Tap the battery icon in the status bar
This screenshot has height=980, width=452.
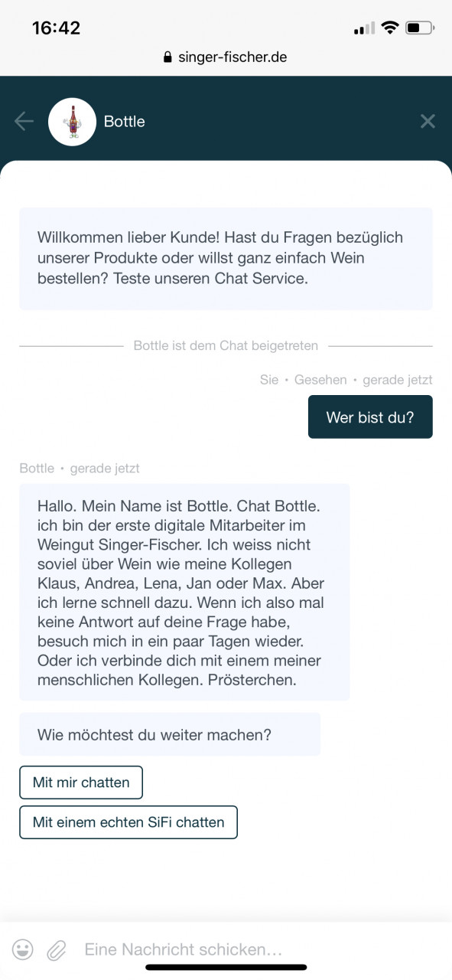pyautogui.click(x=420, y=28)
